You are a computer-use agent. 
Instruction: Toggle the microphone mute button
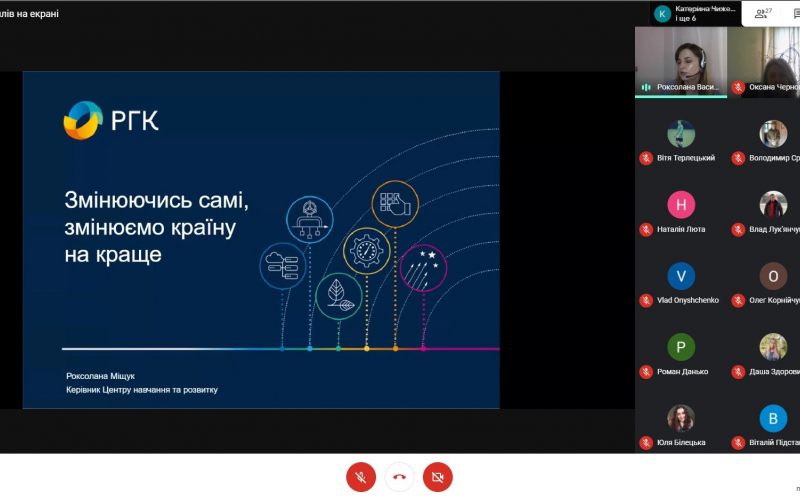pyautogui.click(x=361, y=477)
